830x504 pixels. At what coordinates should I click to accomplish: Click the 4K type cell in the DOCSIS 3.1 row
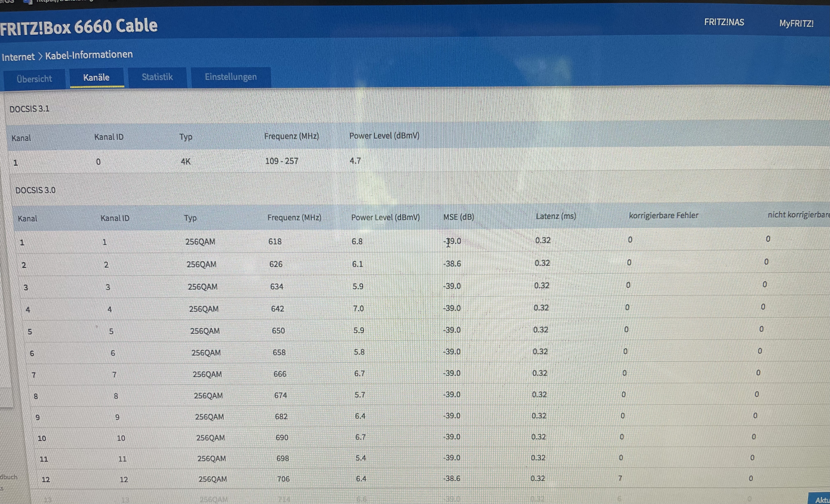pyautogui.click(x=186, y=162)
